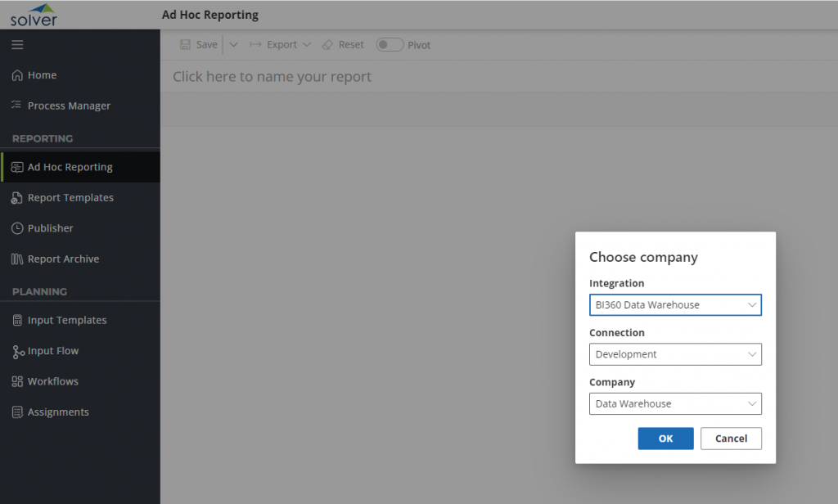The height and width of the screenshot is (504, 838).
Task: Click the Ad Hoc Reporting page title
Action: point(210,15)
